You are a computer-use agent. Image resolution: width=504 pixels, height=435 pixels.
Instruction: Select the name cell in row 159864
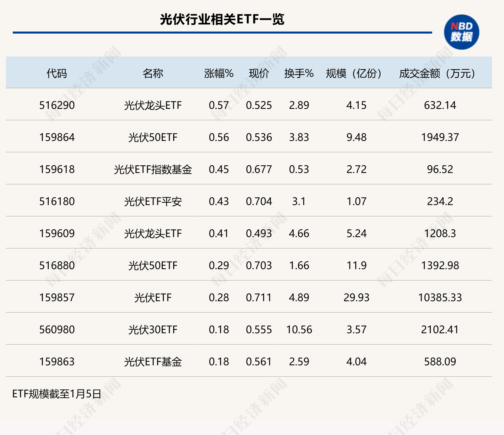pyautogui.click(x=153, y=137)
